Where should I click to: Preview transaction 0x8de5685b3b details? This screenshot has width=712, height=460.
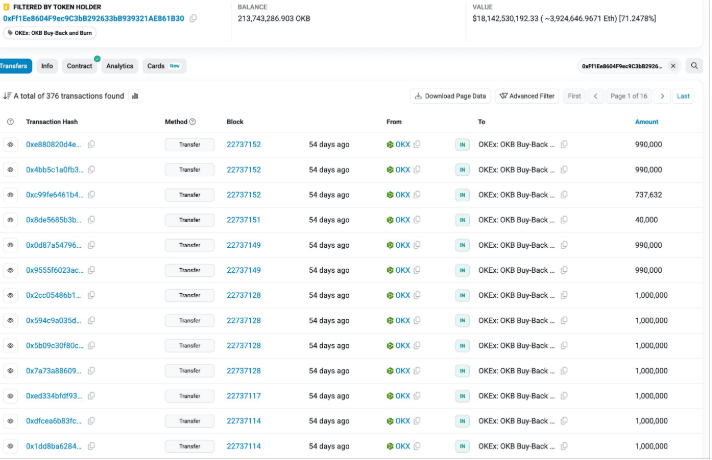pos(10,220)
